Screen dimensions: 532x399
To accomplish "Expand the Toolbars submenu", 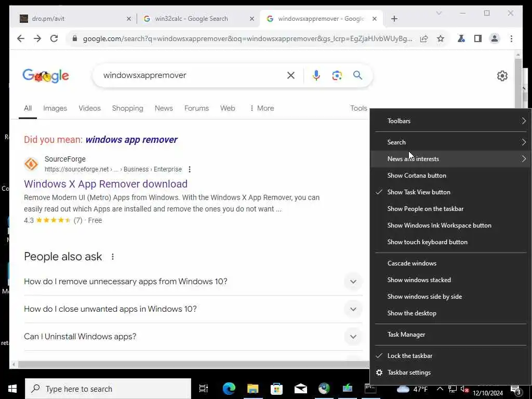I will tap(450, 121).
